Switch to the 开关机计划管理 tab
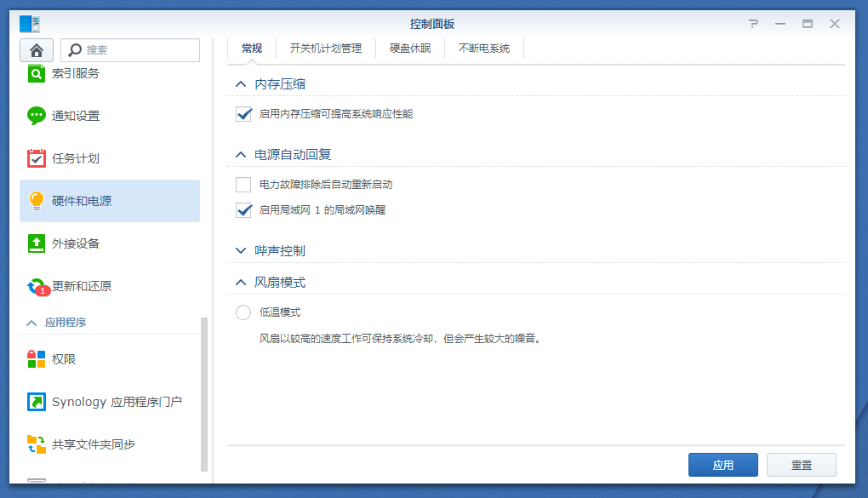The width and height of the screenshot is (868, 498). click(326, 49)
